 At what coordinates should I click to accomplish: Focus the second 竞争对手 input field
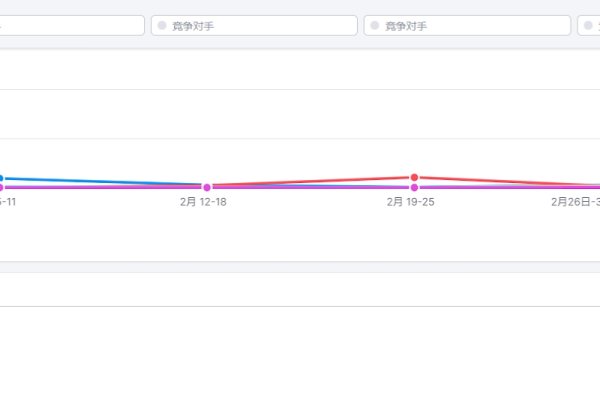[x=470, y=26]
